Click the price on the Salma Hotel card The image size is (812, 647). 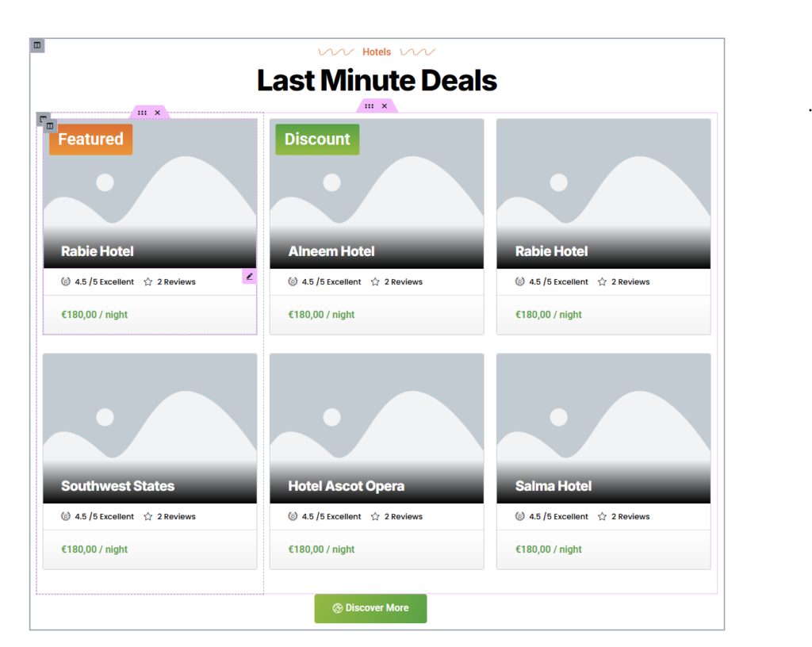(549, 549)
